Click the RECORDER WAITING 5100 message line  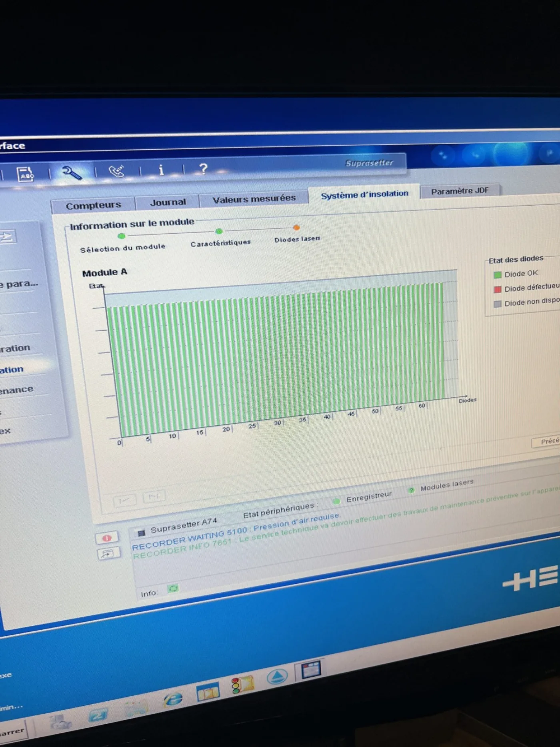pos(236,532)
